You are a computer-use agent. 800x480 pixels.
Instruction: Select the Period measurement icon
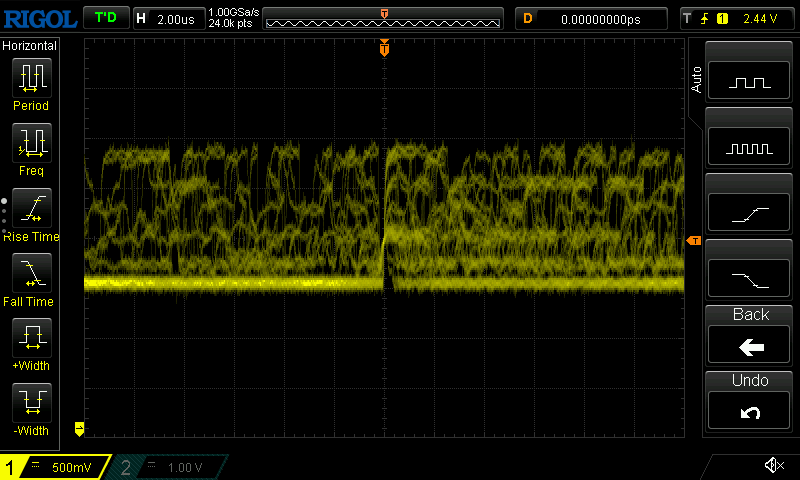click(31, 78)
